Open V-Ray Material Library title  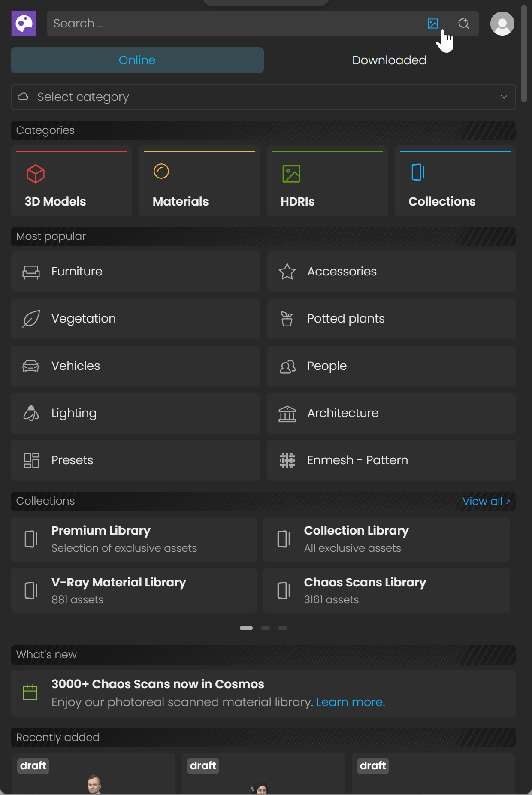pos(119,583)
